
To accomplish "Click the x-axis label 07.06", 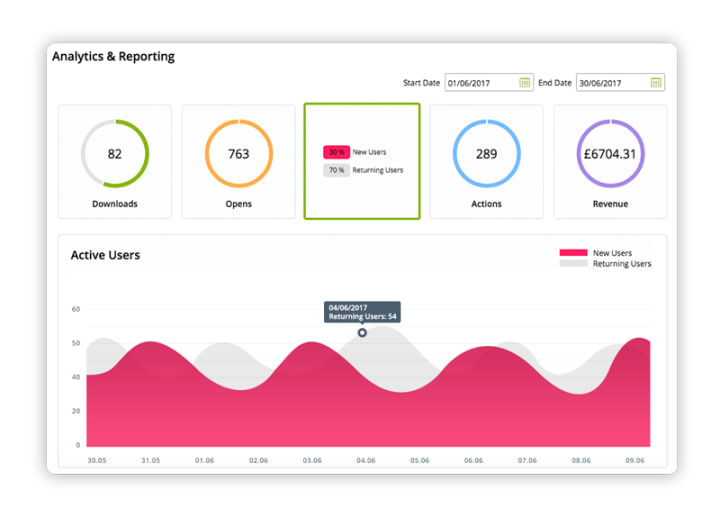I will point(527,460).
